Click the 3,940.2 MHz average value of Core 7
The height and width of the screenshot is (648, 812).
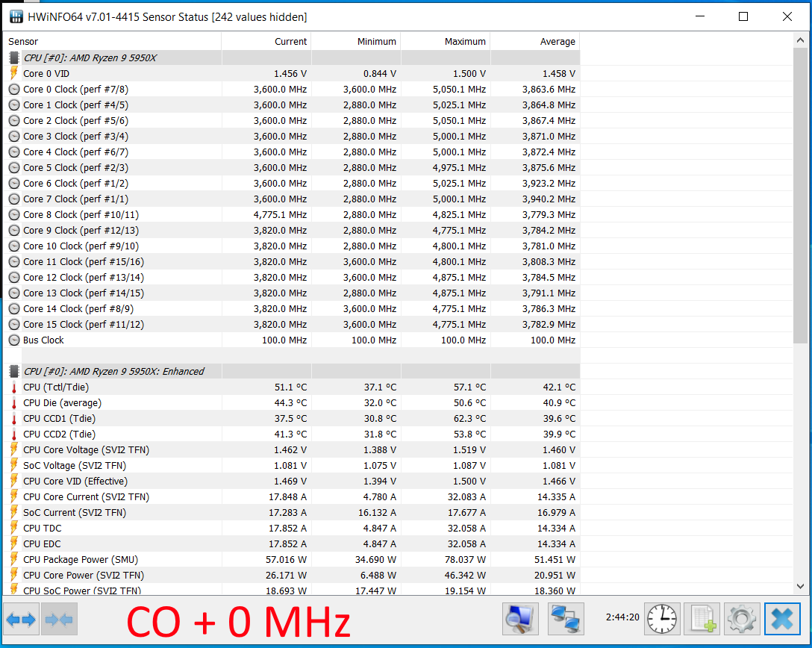click(x=549, y=199)
